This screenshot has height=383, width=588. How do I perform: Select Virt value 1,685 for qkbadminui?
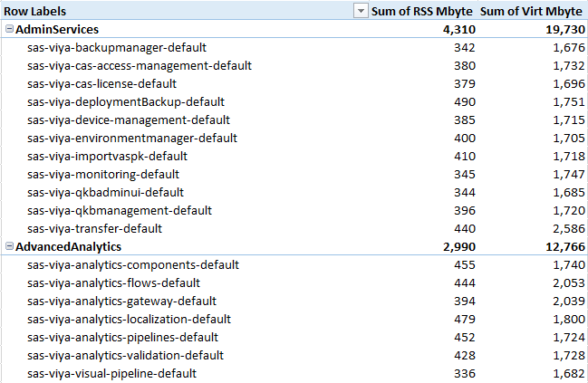[x=569, y=193]
